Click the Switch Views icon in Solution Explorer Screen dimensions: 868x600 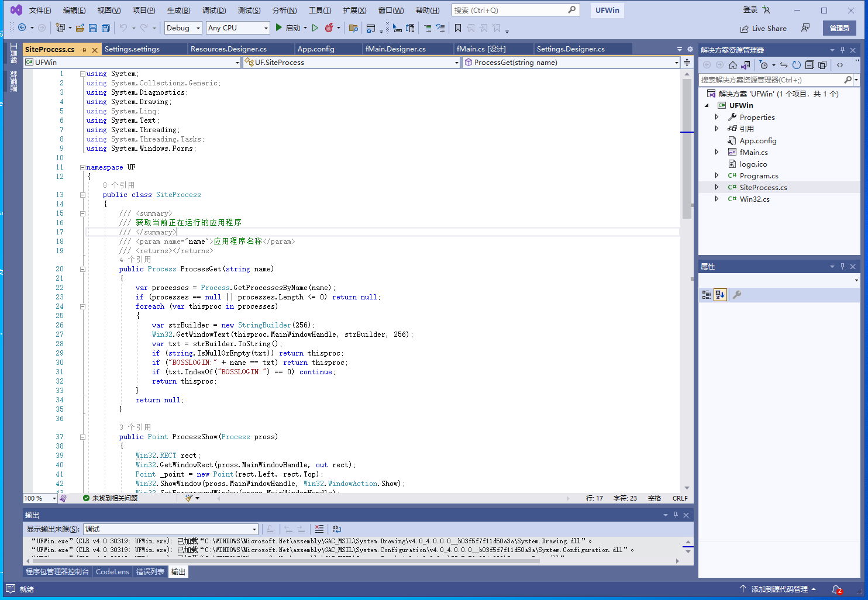[x=746, y=65]
